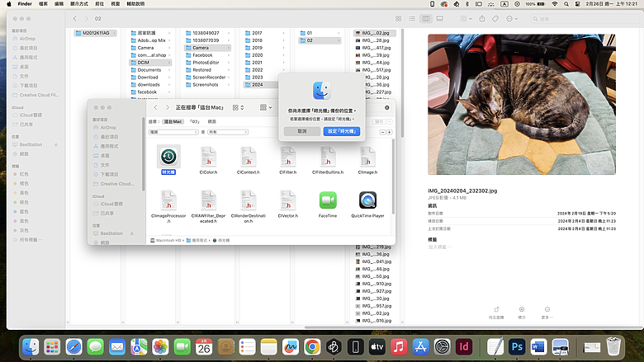Select the Time Machine app icon in search results

pos(168,156)
